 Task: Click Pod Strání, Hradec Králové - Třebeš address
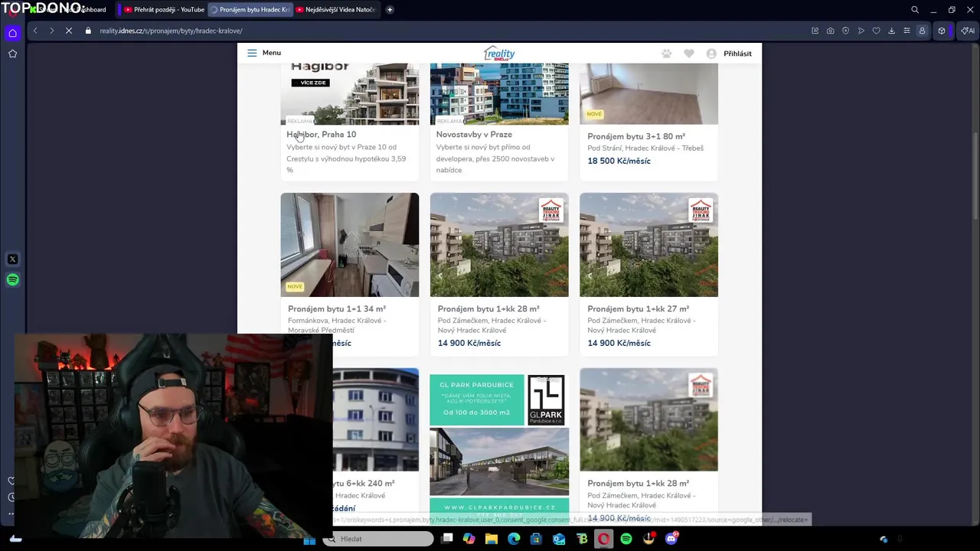(645, 148)
